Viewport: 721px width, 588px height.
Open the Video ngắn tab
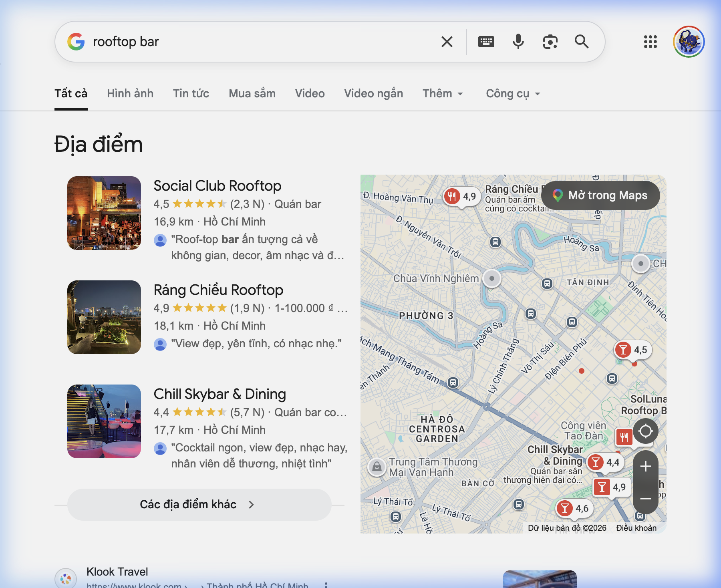click(374, 94)
